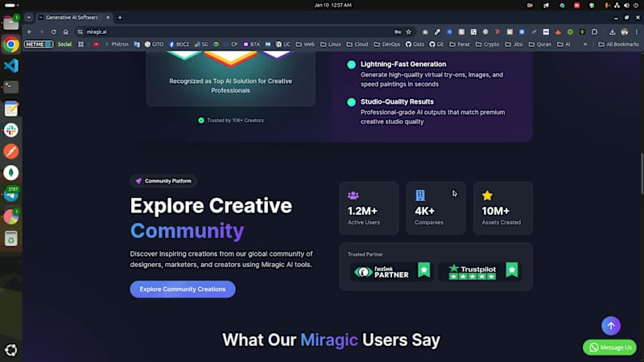
Task: Open Show Applications at dock bottom
Action: [11, 350]
